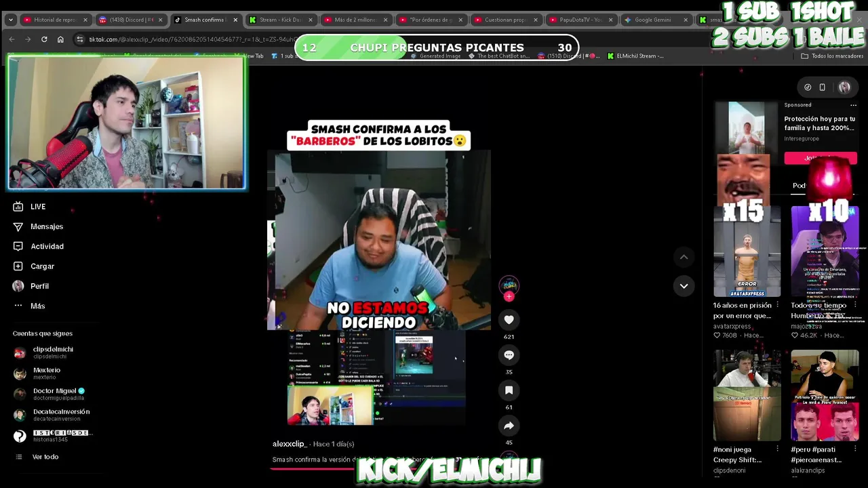868x488 pixels.
Task: Share the video using the arrow icon
Action: click(x=509, y=425)
